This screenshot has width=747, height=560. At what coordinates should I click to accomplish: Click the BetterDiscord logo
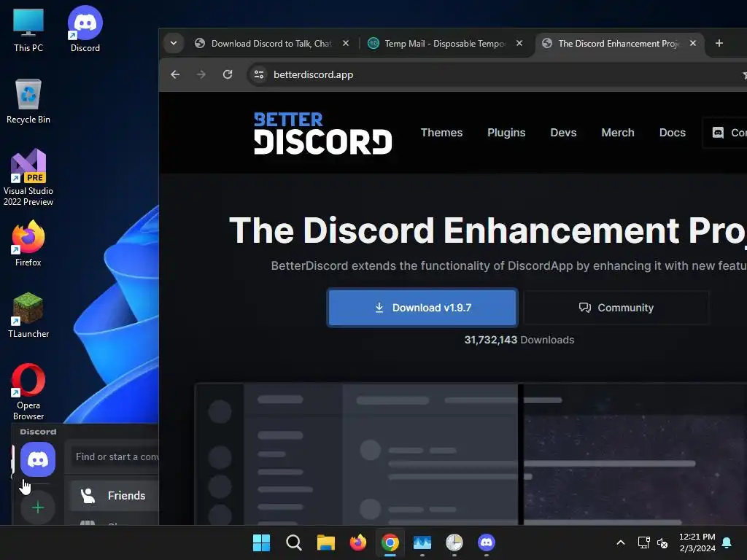click(x=322, y=133)
